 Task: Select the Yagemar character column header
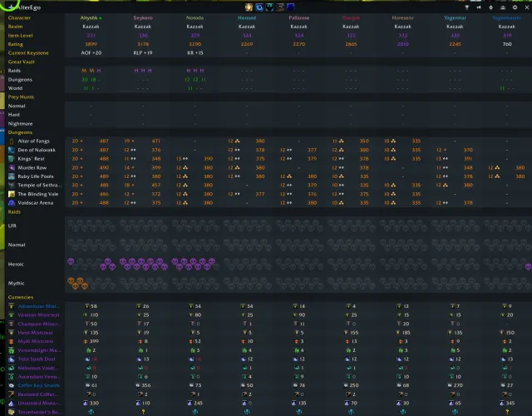(x=455, y=17)
